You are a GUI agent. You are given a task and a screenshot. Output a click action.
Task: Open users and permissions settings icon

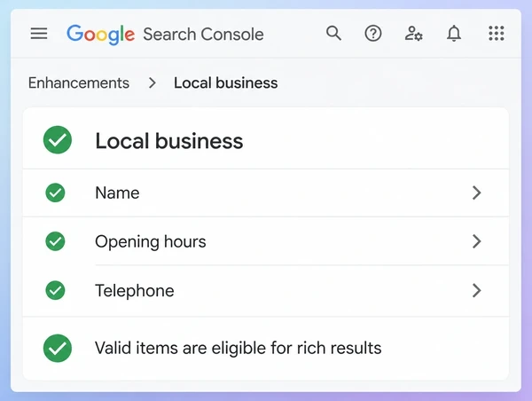[413, 34]
